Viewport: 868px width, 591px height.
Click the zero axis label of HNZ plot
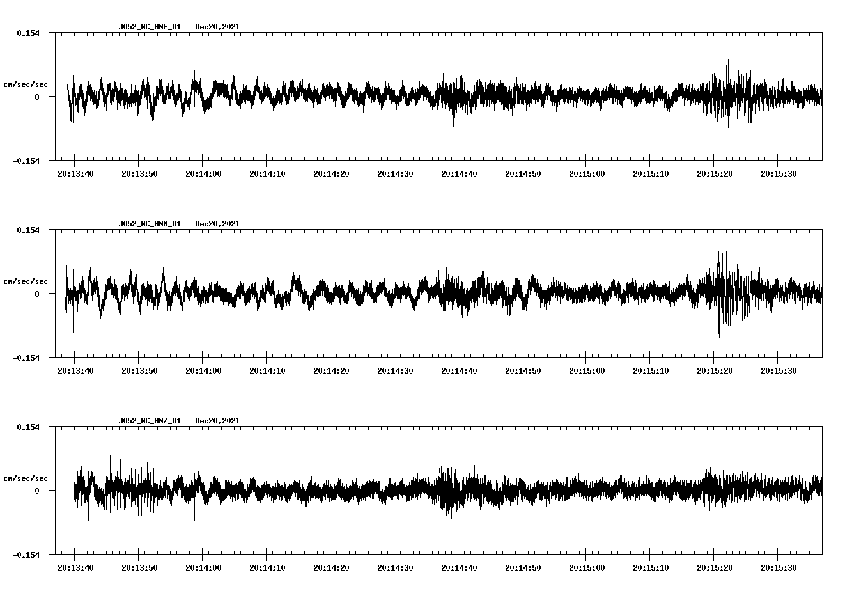37,491
